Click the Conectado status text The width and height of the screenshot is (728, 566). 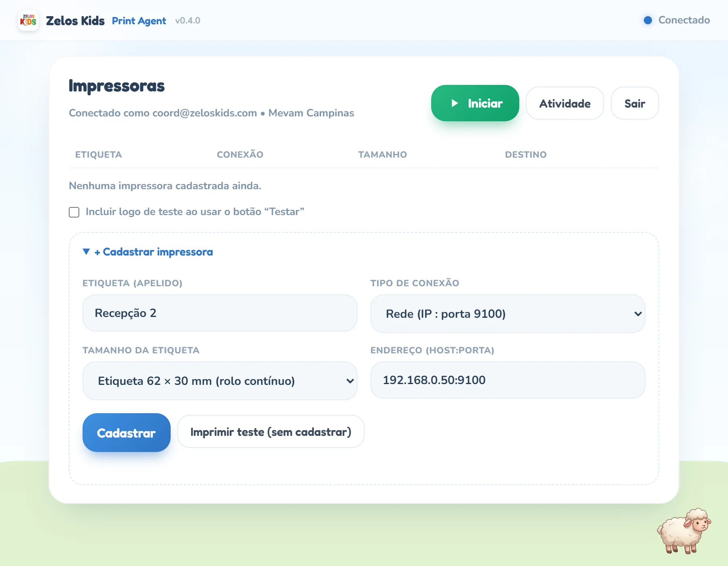tap(684, 20)
